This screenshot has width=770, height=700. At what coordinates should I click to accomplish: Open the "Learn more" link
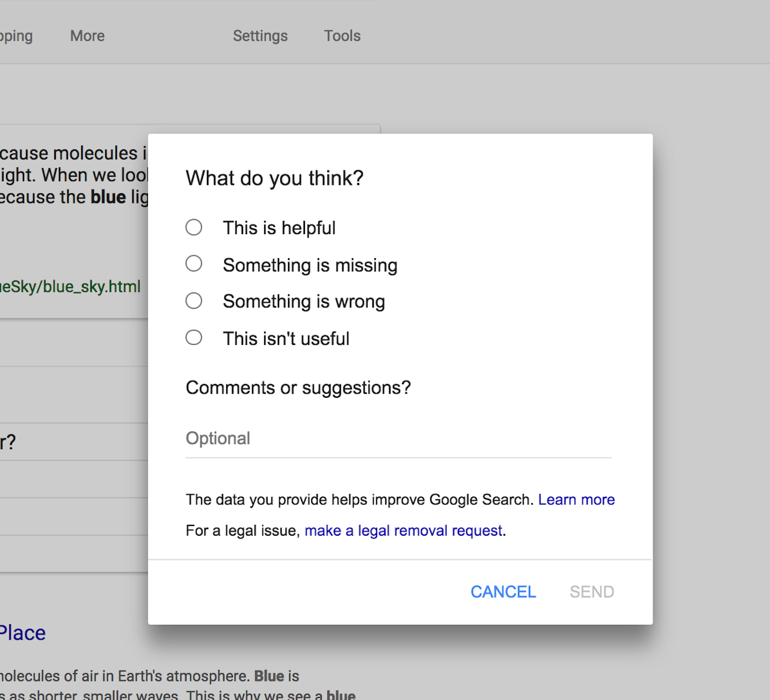click(576, 500)
